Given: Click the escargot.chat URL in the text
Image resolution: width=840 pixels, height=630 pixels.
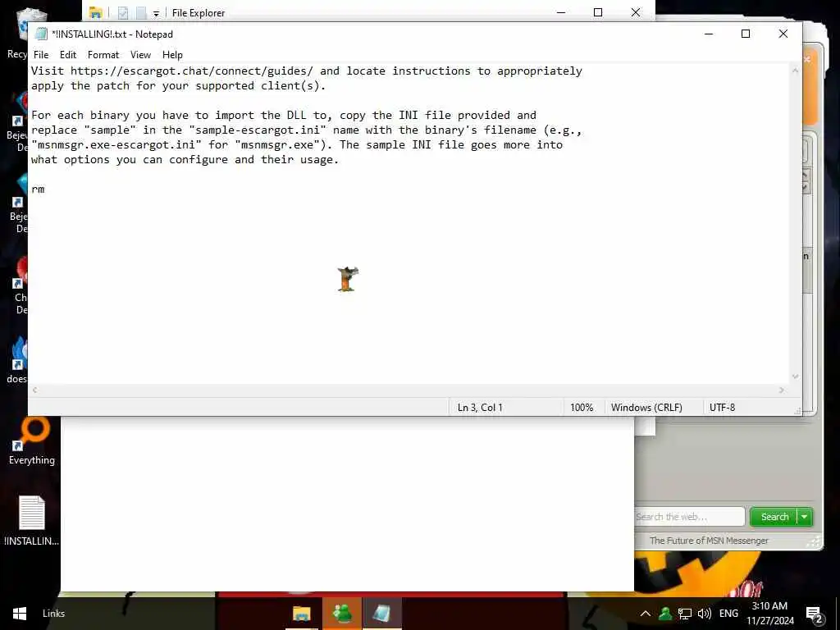Looking at the screenshot, I should (x=192, y=71).
